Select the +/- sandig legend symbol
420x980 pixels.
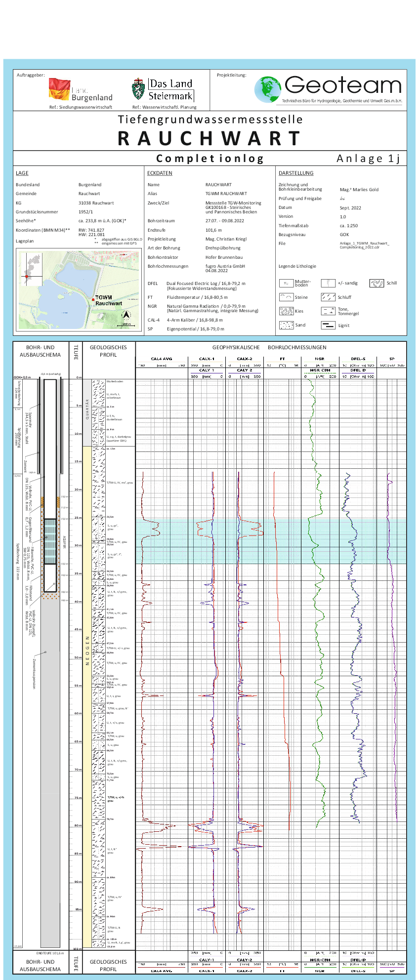point(328,283)
